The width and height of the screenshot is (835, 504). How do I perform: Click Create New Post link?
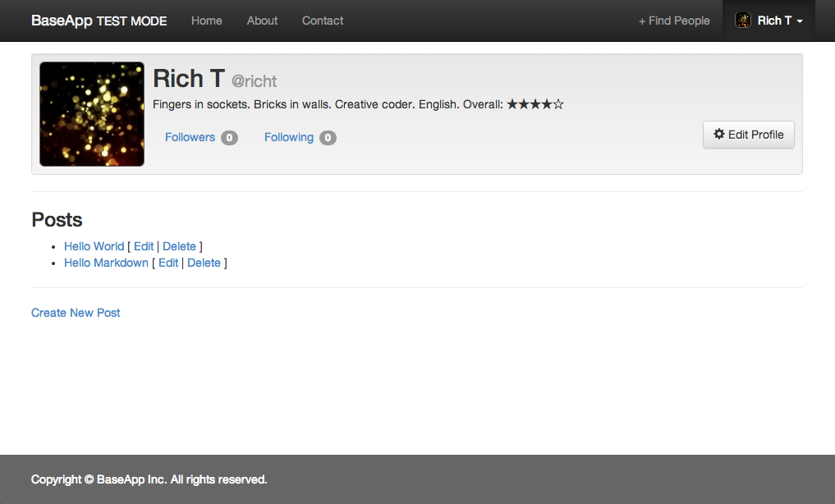pyautogui.click(x=76, y=313)
